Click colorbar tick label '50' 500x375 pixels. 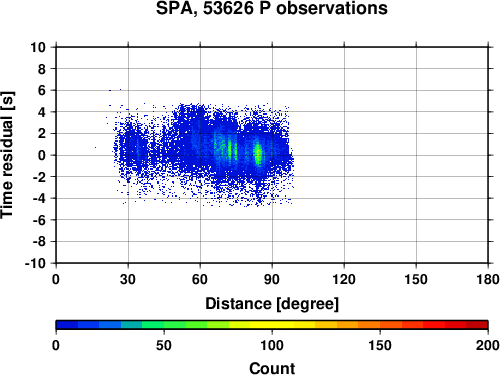[164, 345]
